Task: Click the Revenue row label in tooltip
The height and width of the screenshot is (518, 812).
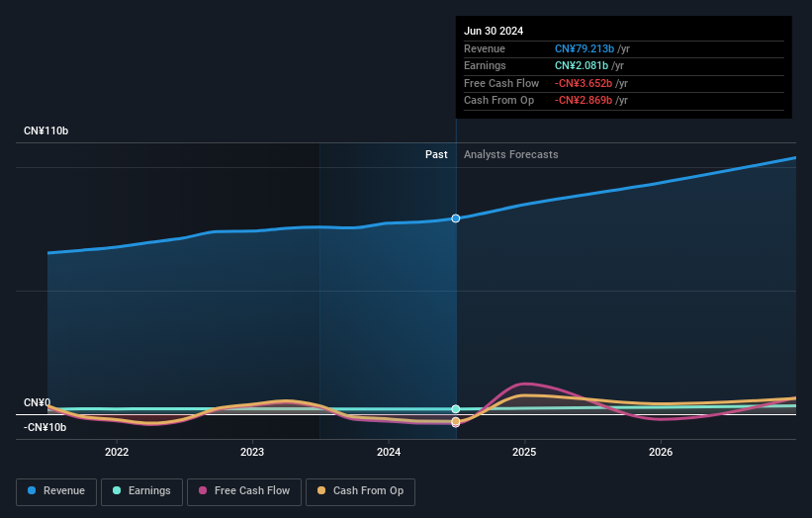Action: [x=485, y=48]
